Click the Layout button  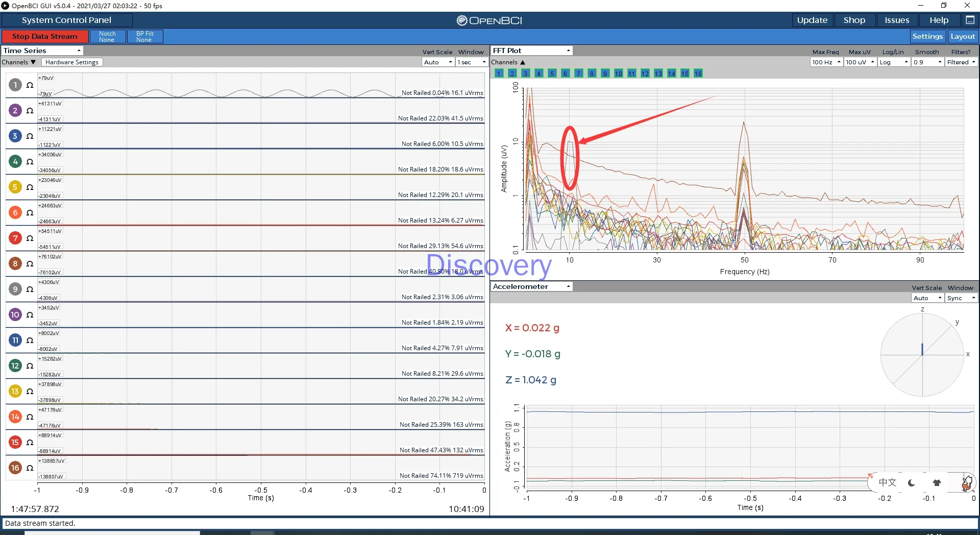tap(963, 36)
